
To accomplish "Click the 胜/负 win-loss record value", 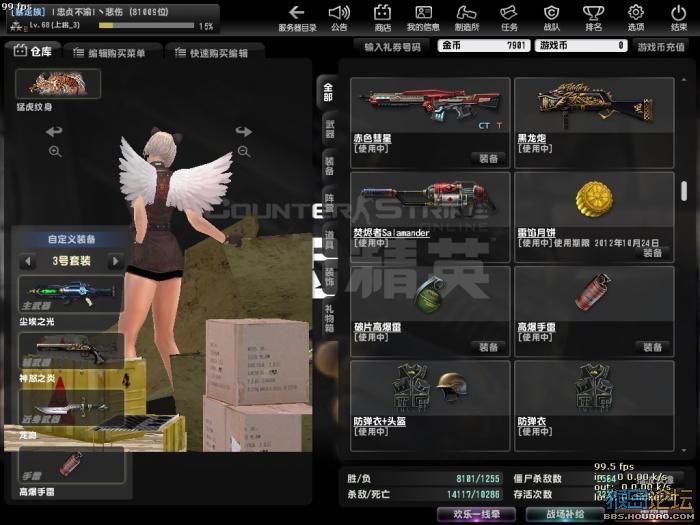I will (478, 479).
